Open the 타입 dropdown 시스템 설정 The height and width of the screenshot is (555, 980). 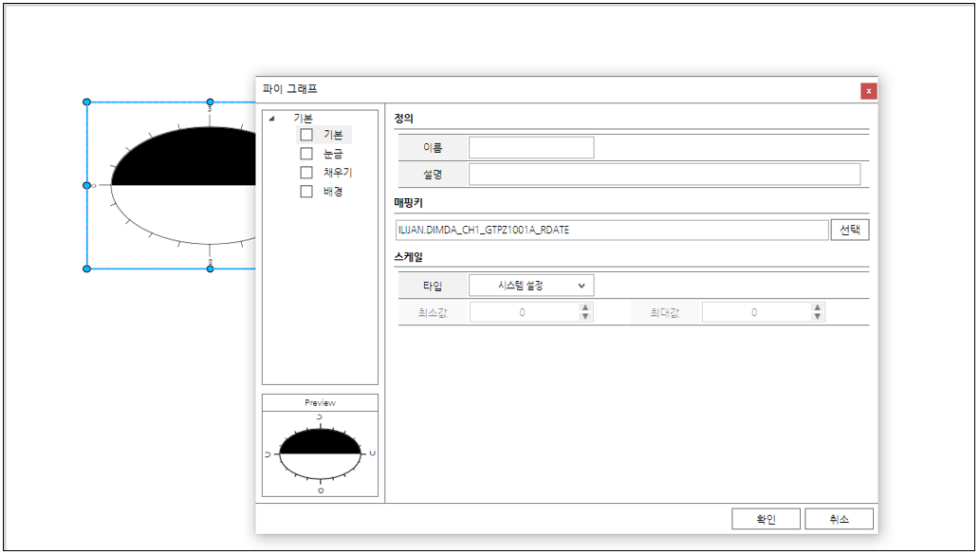coord(531,286)
